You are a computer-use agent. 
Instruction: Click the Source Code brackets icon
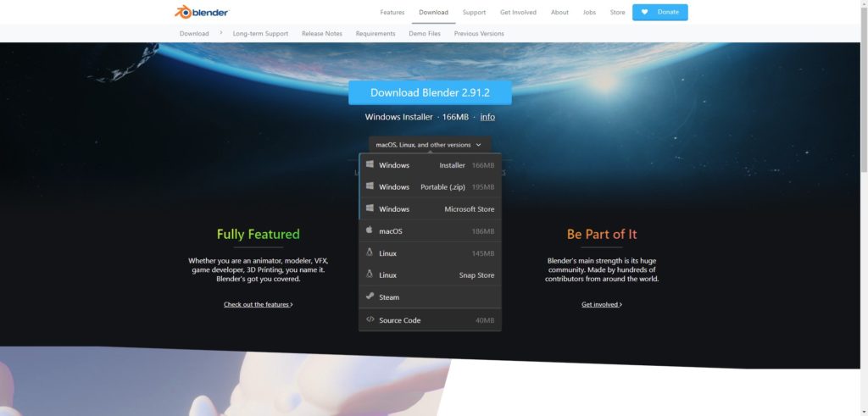click(x=370, y=319)
